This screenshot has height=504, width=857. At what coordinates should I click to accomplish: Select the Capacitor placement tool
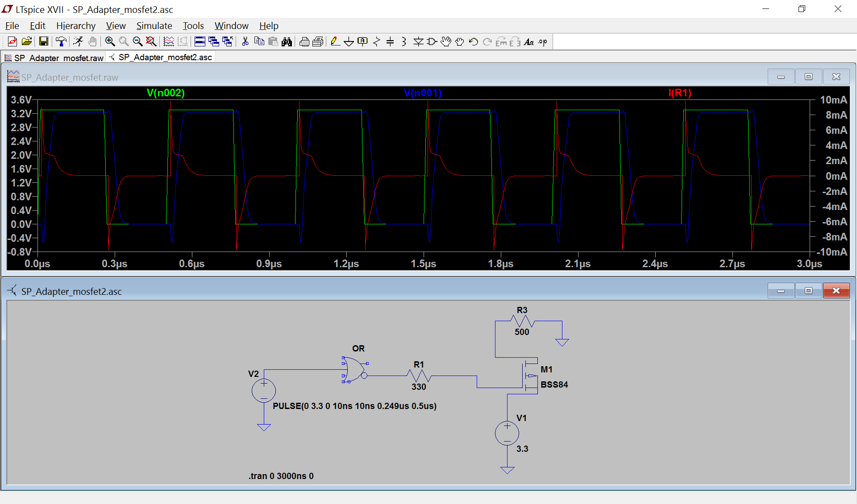390,42
